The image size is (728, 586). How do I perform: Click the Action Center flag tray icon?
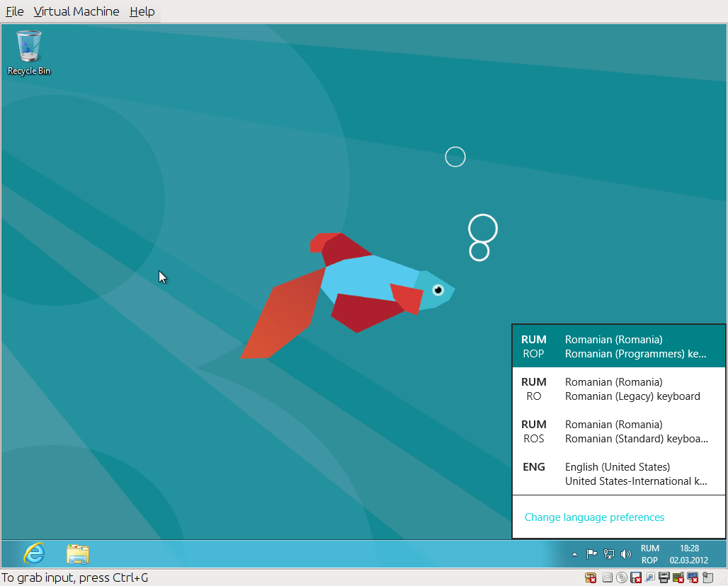(x=591, y=554)
